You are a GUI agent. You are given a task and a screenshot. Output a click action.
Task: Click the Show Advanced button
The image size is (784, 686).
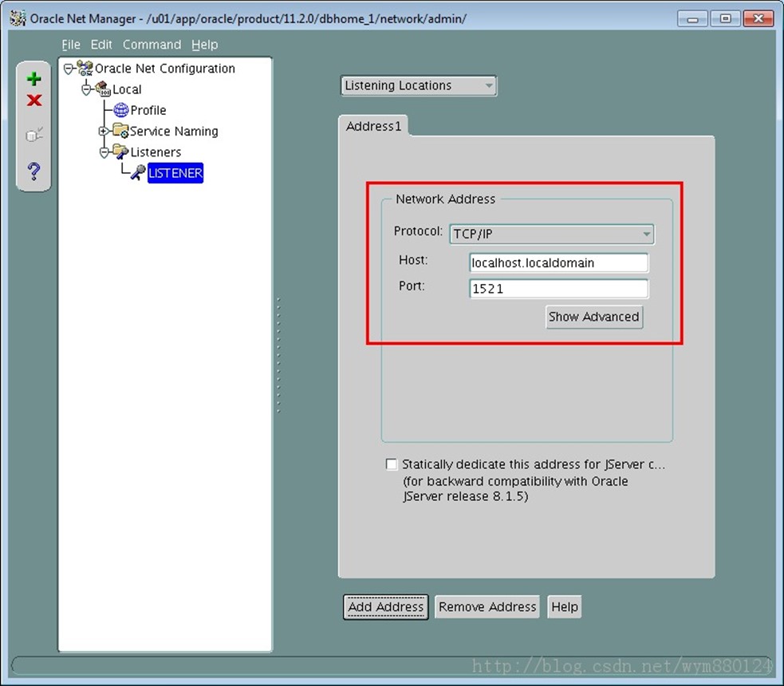coord(594,317)
